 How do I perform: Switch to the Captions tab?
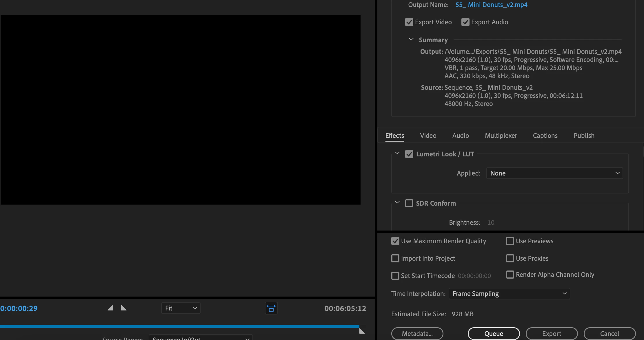(x=545, y=136)
